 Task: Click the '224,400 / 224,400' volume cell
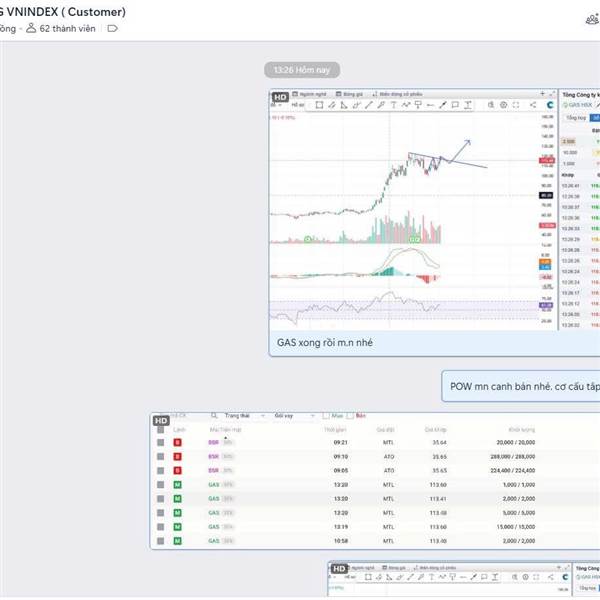click(x=513, y=471)
